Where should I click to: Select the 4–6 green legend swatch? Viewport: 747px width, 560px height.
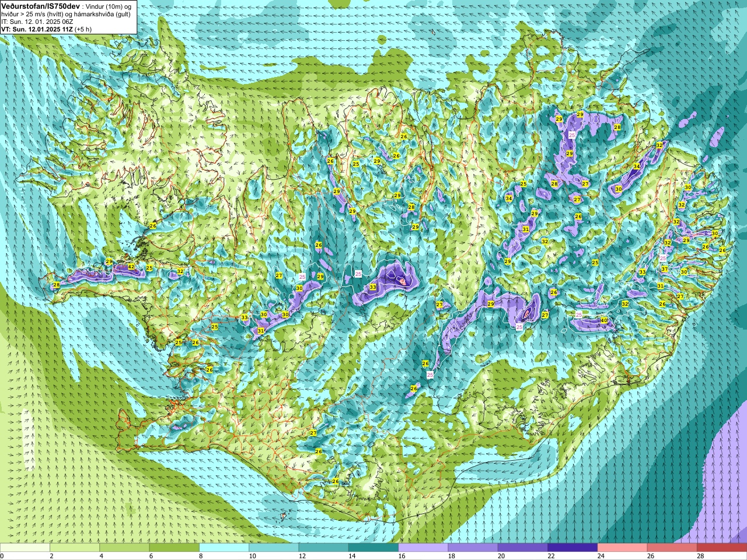(124, 548)
